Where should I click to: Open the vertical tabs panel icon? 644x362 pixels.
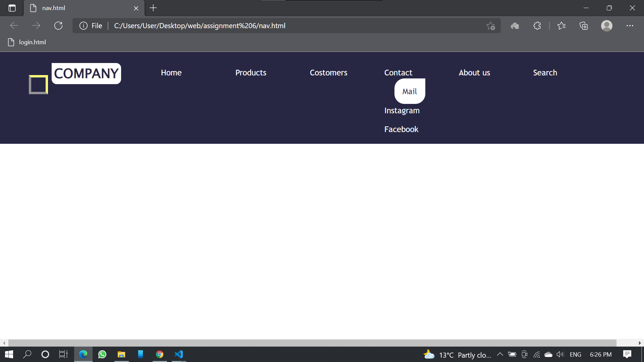click(12, 8)
